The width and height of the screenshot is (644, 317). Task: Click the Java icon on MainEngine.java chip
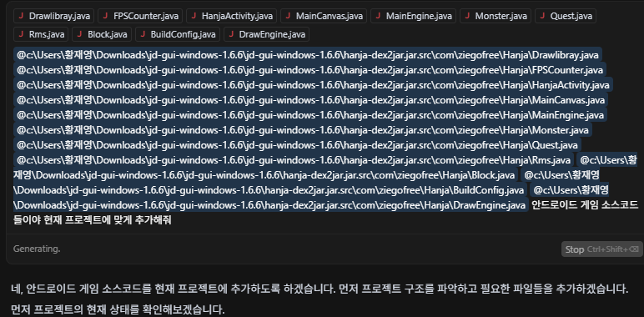[378, 16]
